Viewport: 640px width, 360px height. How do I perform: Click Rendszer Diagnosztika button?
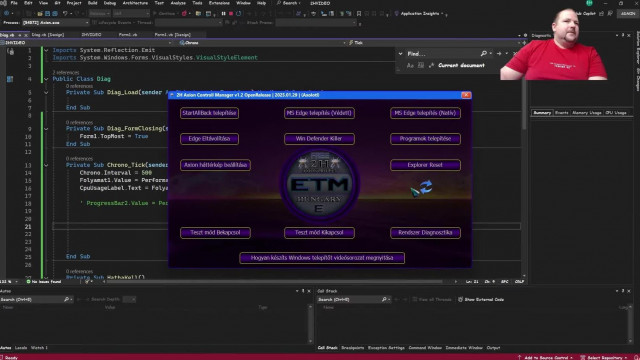click(425, 233)
